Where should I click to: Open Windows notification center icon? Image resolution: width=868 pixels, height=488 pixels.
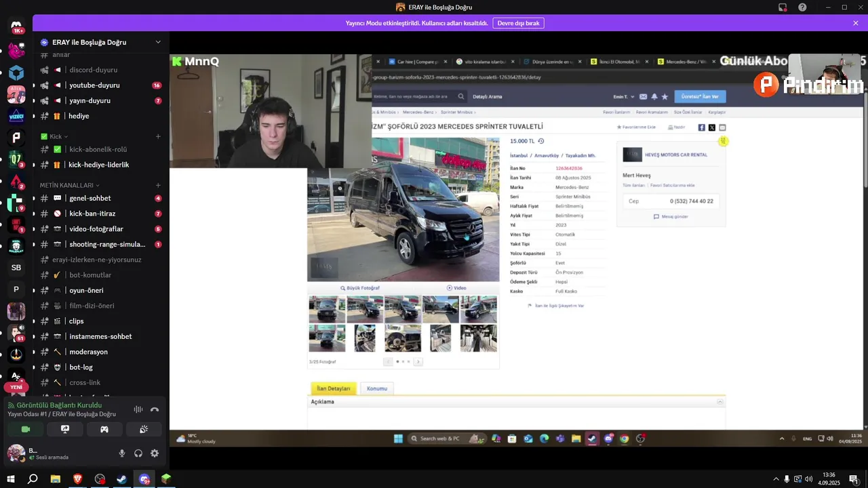pos(854,479)
